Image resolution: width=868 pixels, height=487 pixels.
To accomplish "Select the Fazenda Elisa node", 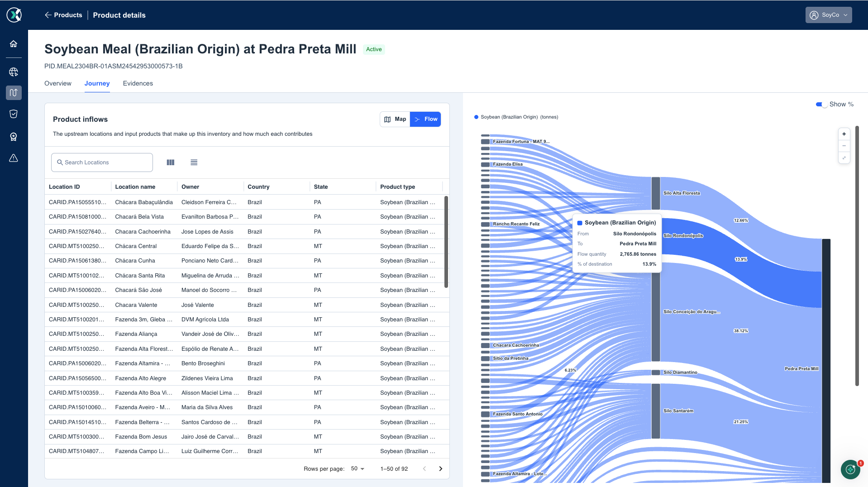I will coord(485,164).
